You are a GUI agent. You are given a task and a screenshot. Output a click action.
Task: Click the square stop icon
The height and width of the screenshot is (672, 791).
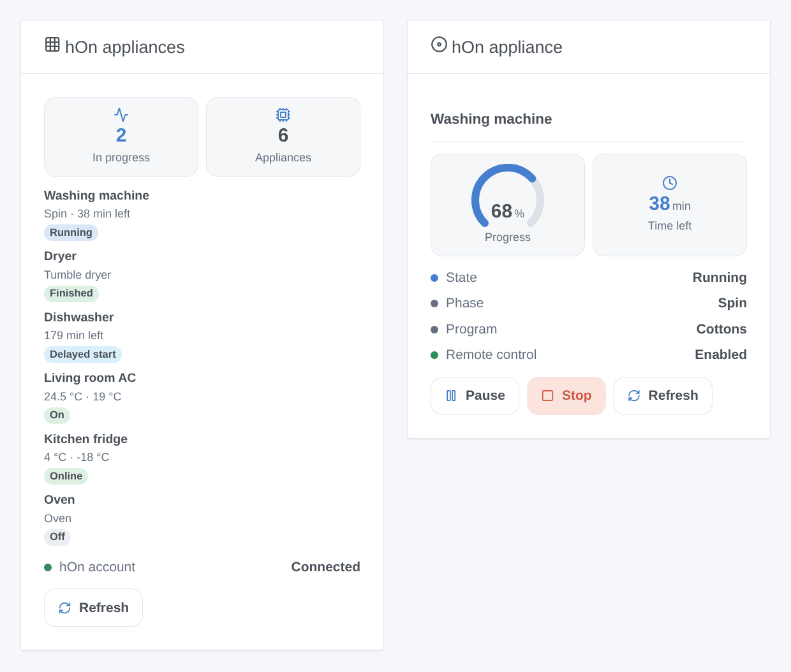(547, 396)
